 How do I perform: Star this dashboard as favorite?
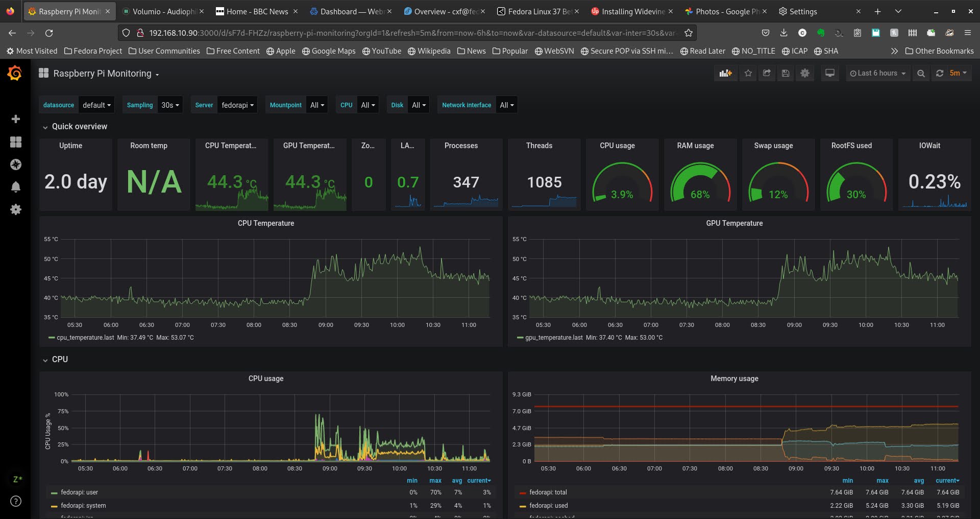[x=748, y=74]
